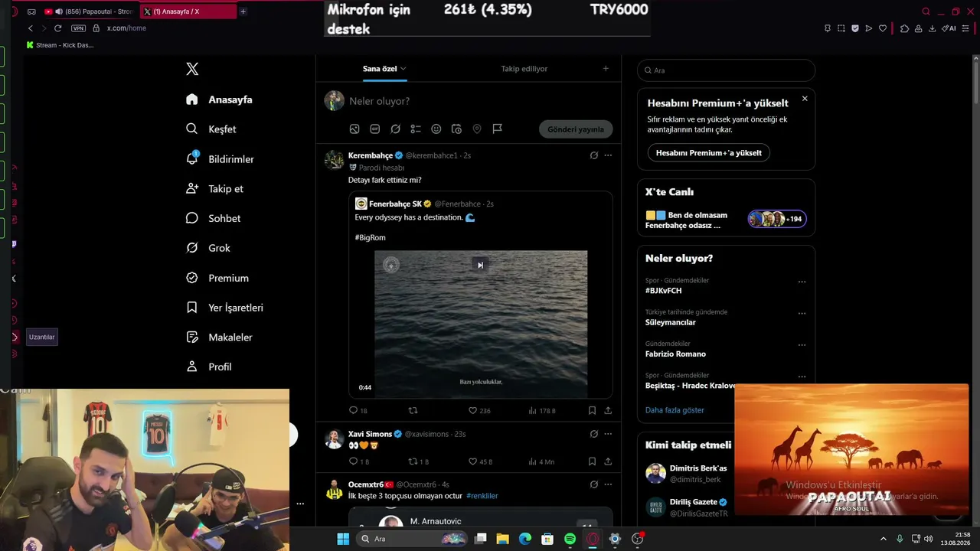The height and width of the screenshot is (551, 980).
Task: Click the X search Ara field
Action: coord(726,70)
